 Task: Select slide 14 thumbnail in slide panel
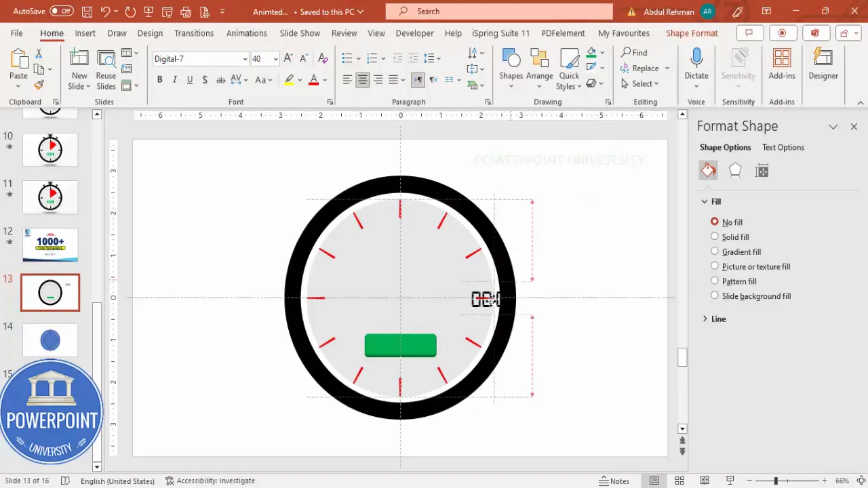coord(50,340)
